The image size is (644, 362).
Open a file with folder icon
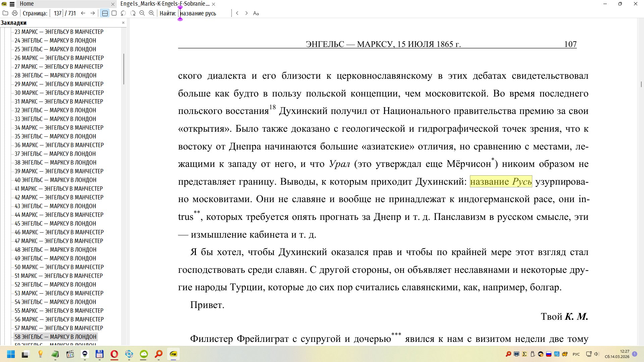pos(5,13)
